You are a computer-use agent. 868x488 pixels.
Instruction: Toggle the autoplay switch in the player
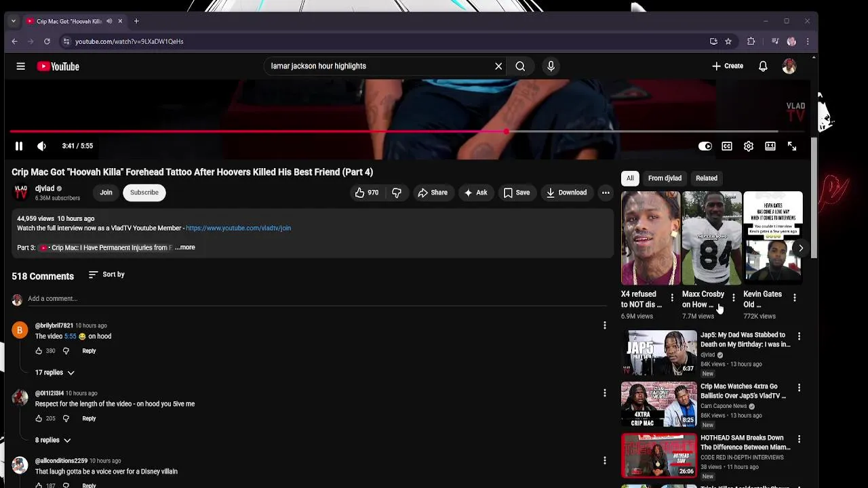(705, 146)
